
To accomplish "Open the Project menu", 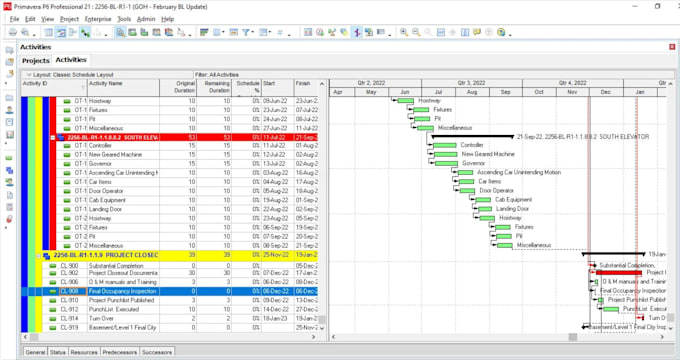I will tap(69, 19).
